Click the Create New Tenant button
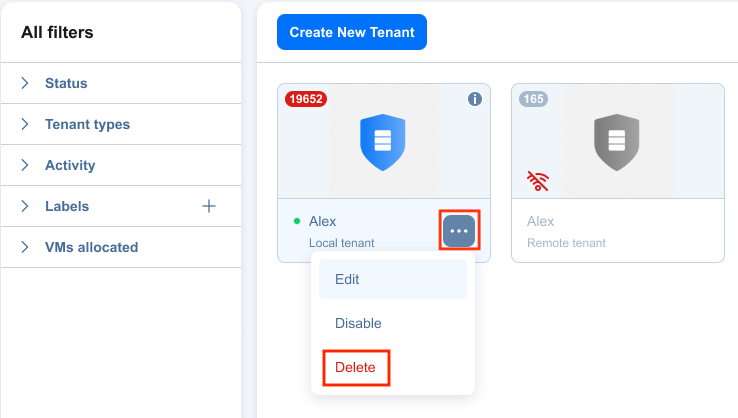Image resolution: width=738 pixels, height=418 pixels. pyautogui.click(x=352, y=32)
